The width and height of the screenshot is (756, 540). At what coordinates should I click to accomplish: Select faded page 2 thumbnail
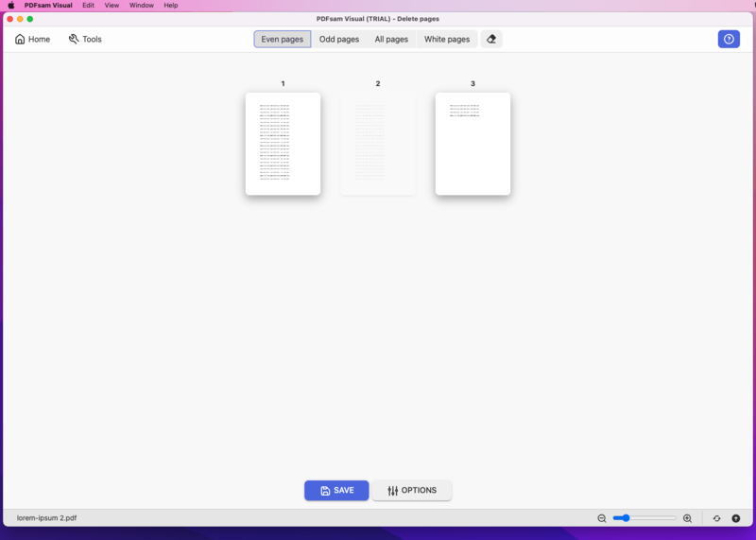[x=377, y=144]
